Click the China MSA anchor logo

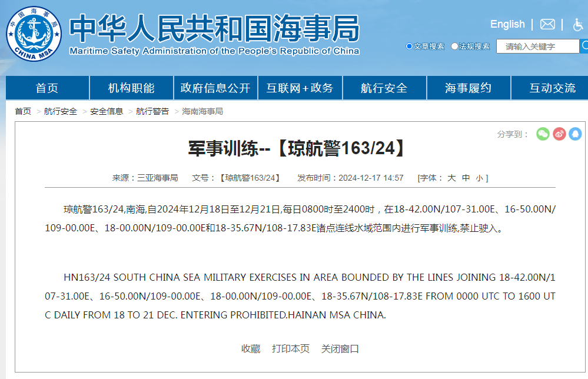pos(34,34)
